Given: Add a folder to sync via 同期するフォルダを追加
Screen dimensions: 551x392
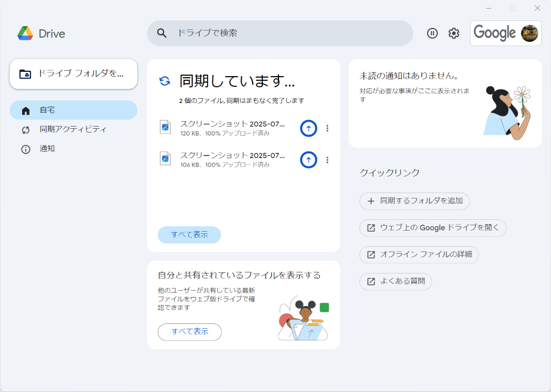Looking at the screenshot, I should pos(414,201).
